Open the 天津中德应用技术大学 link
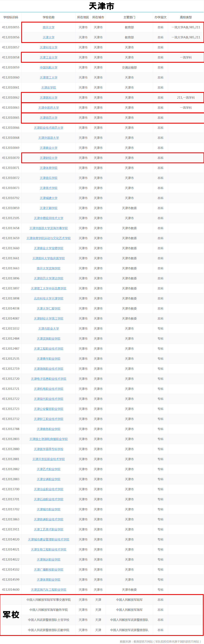The width and height of the screenshot is (204, 644). [48, 218]
